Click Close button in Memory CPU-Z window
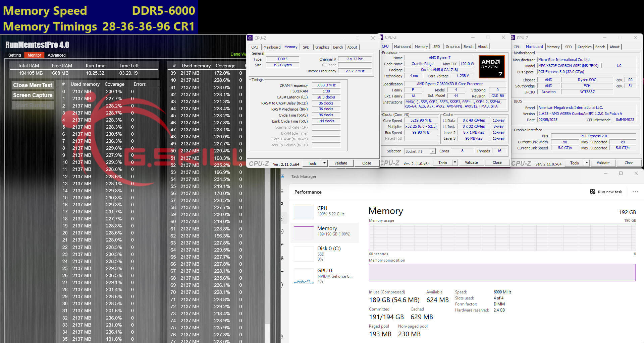 (x=367, y=163)
